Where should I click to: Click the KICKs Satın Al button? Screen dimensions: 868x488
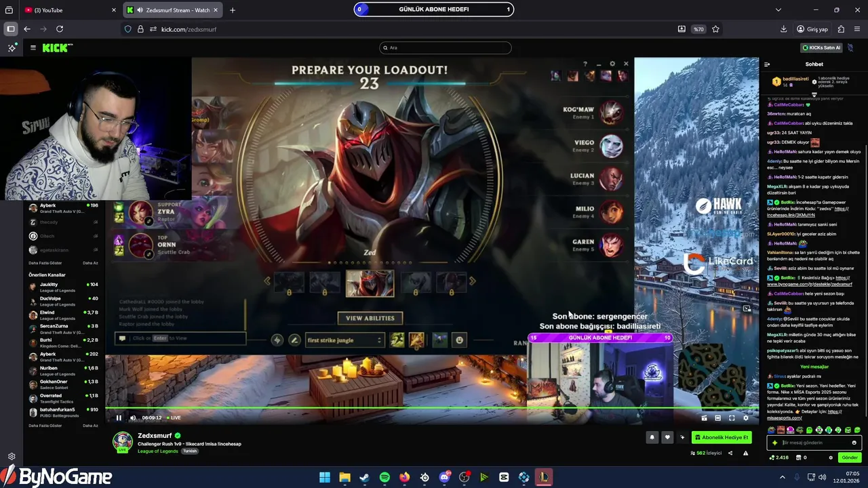click(x=821, y=47)
